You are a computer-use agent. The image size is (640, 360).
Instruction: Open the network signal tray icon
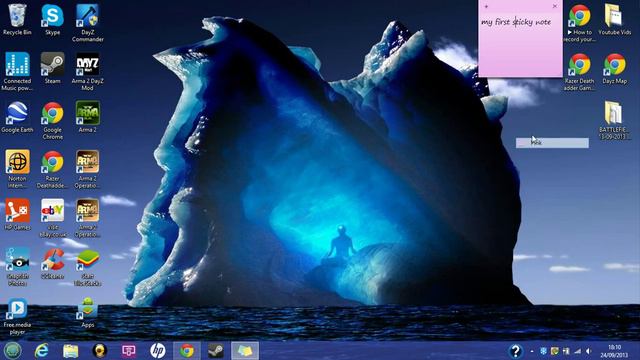coord(577,351)
